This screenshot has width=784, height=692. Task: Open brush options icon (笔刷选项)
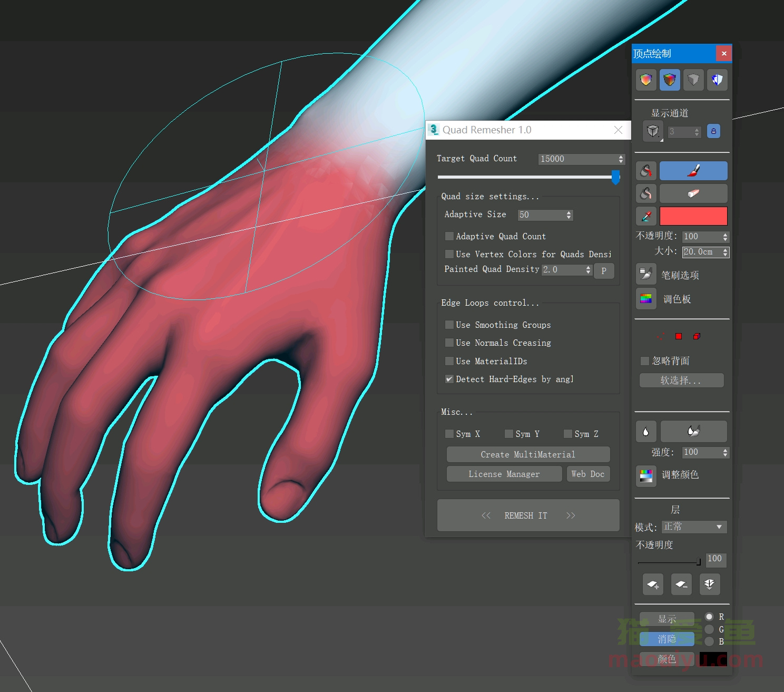tap(646, 274)
